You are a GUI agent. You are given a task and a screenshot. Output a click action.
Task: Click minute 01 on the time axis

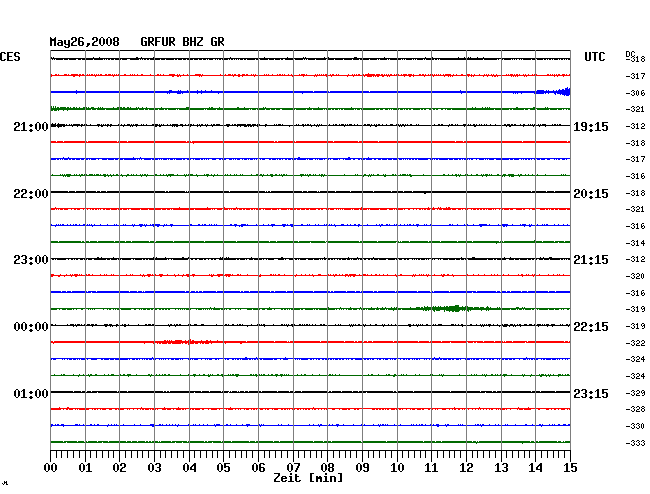click(85, 468)
